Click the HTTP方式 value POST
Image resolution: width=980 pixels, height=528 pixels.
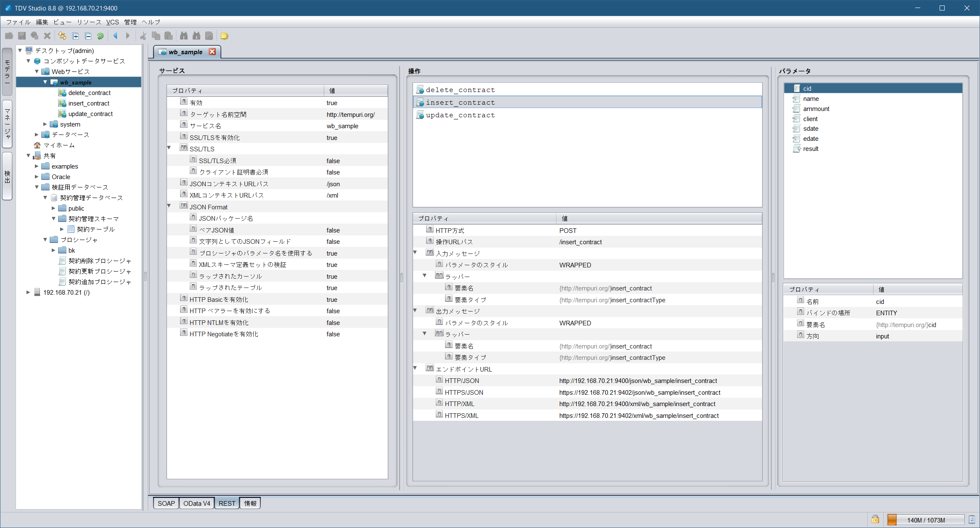click(x=568, y=230)
